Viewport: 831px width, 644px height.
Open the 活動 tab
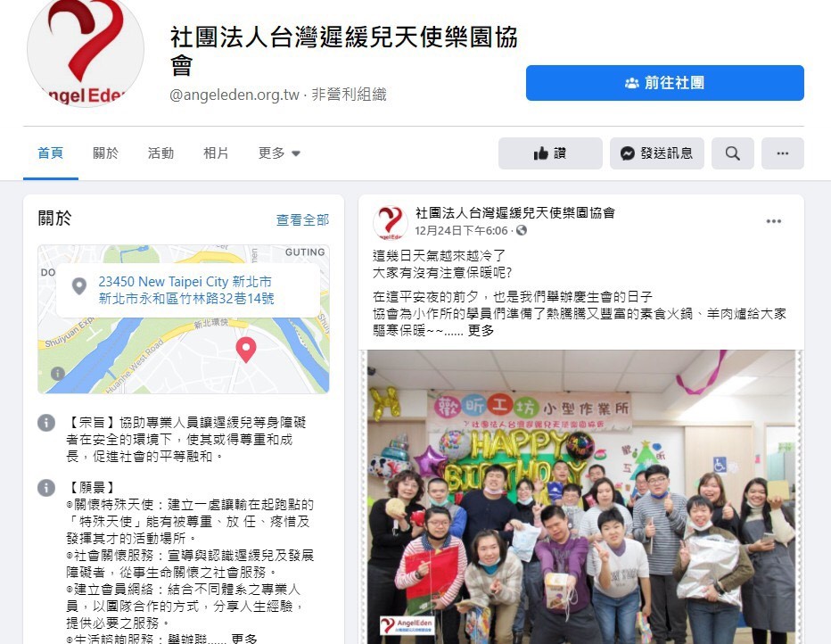pos(160,153)
